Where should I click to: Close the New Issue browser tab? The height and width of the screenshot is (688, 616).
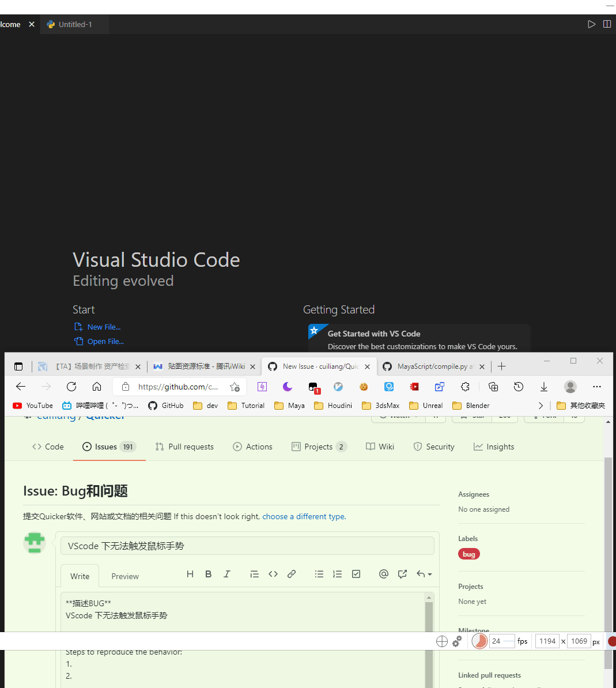tap(368, 367)
